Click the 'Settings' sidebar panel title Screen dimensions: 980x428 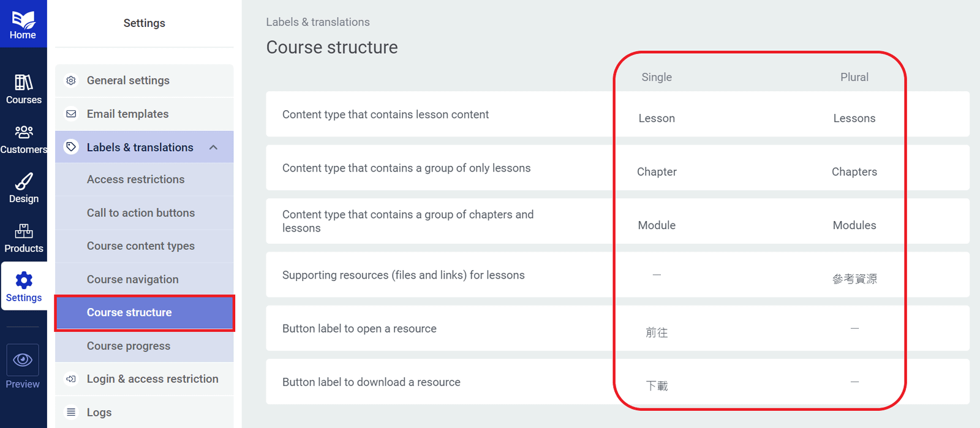(145, 23)
